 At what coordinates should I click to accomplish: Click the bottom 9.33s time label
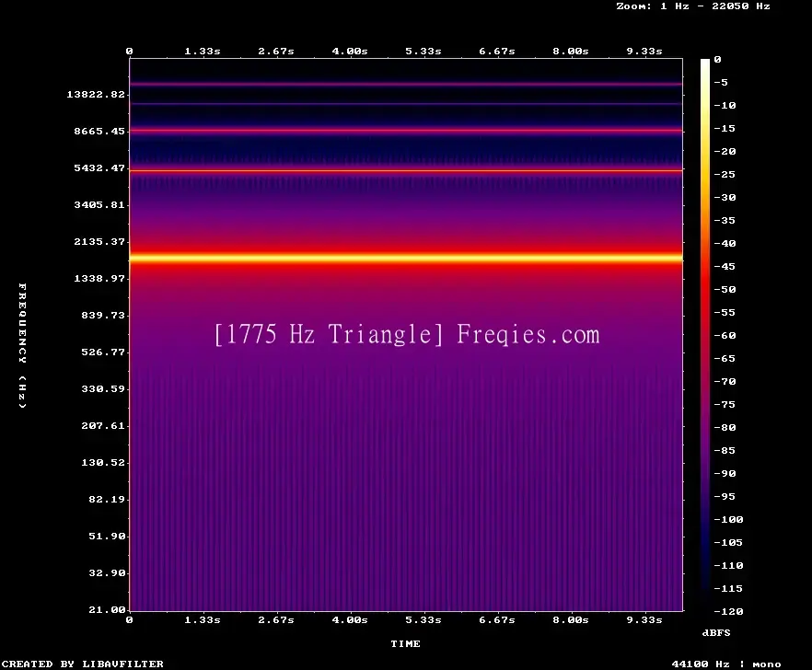[x=644, y=619]
